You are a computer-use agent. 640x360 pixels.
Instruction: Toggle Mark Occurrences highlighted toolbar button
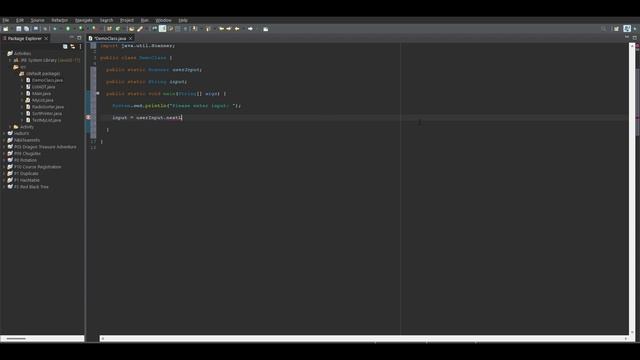pyautogui.click(x=162, y=29)
